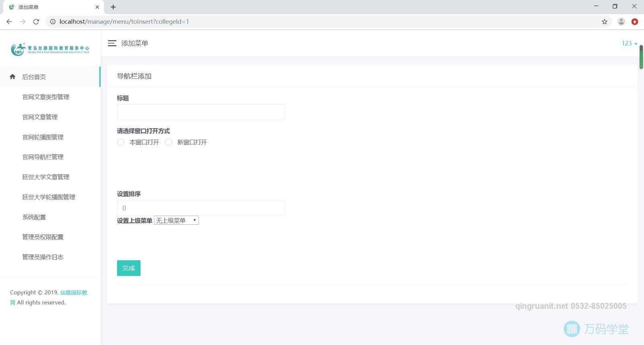Open 系统配置 sidebar item

tap(34, 217)
